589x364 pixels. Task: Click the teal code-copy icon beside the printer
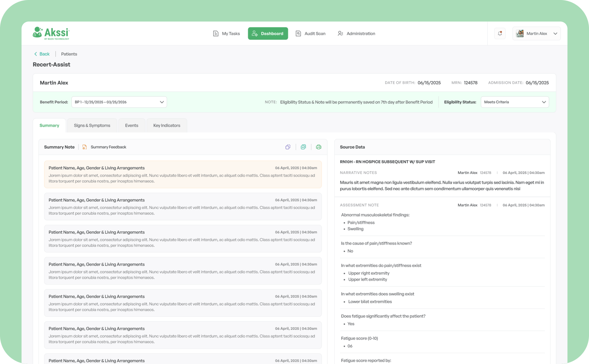(303, 147)
